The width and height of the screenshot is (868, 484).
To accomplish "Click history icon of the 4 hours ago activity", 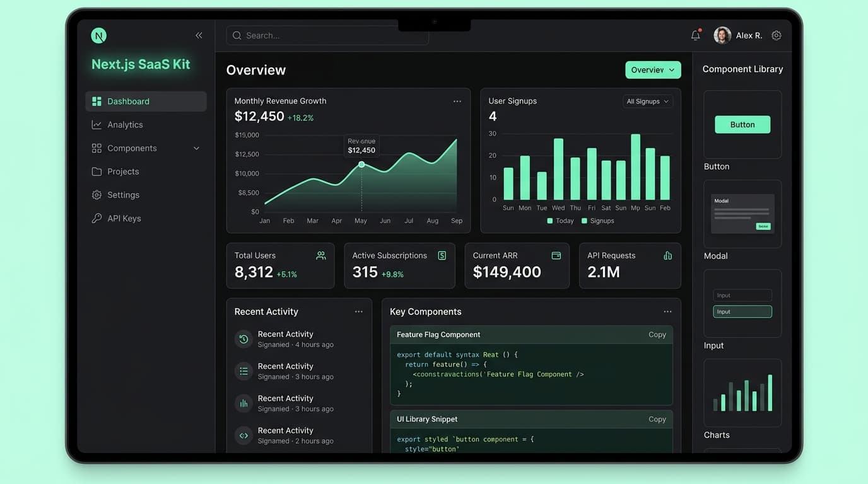I will (x=243, y=339).
